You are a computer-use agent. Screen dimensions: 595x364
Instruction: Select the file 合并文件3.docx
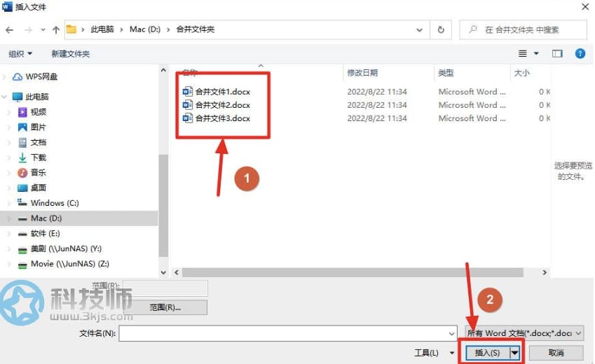coord(223,118)
